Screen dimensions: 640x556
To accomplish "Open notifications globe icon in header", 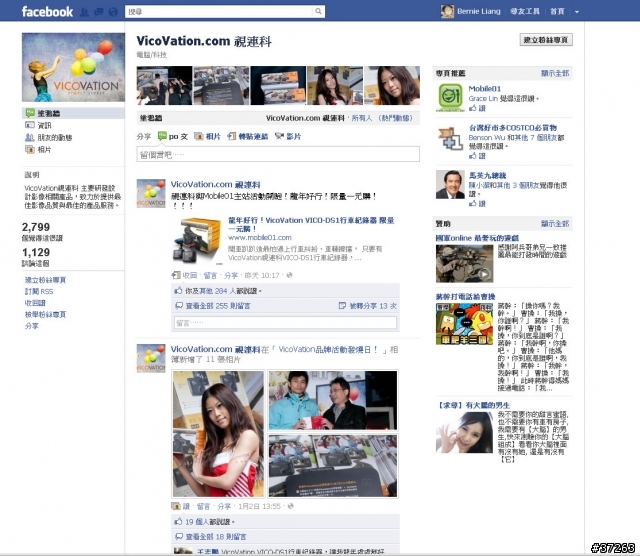I will point(113,12).
